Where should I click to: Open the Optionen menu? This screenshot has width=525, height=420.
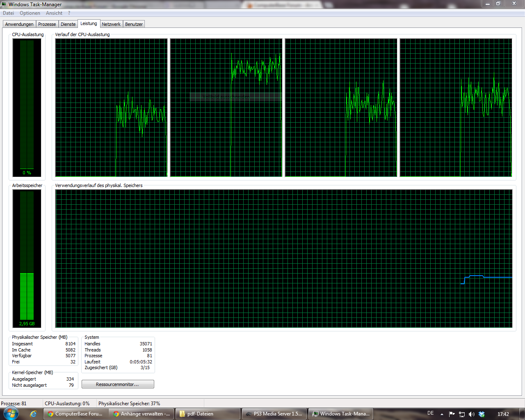coord(30,13)
